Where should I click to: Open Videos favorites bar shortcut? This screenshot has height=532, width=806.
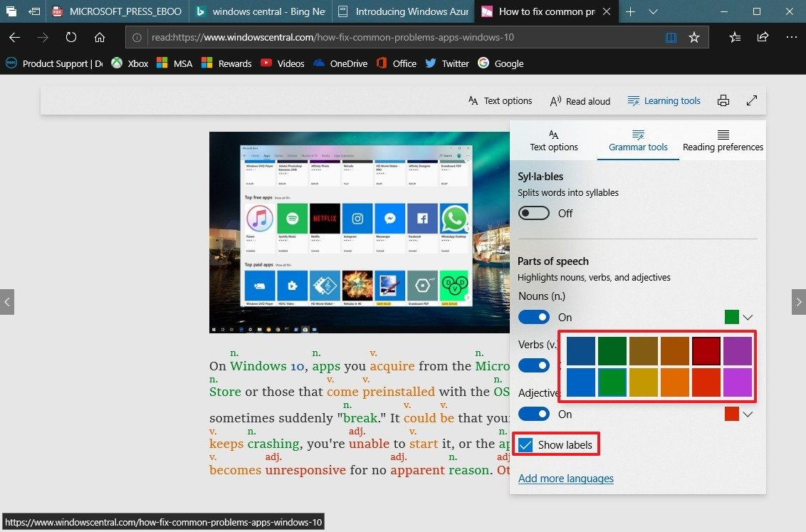click(282, 63)
